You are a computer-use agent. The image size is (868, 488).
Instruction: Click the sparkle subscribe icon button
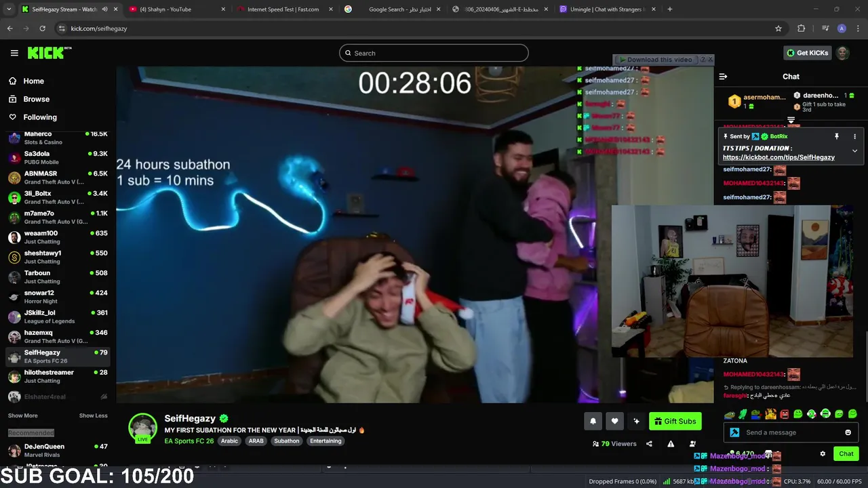636,421
